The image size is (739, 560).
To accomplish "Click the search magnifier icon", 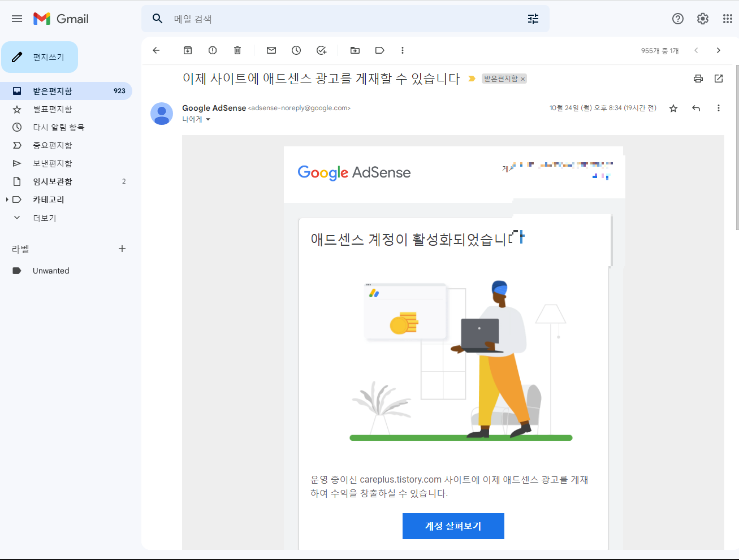I will coord(158,19).
